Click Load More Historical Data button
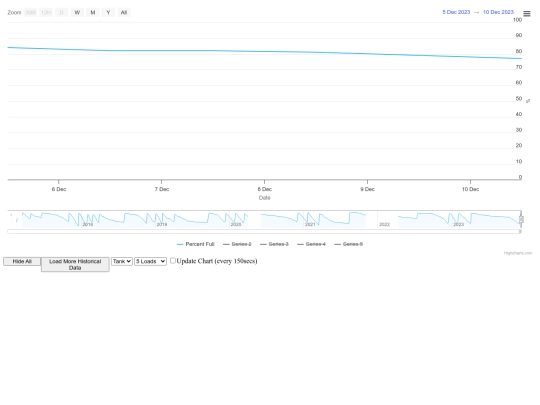Image resolution: width=540 pixels, height=405 pixels. pos(75,264)
